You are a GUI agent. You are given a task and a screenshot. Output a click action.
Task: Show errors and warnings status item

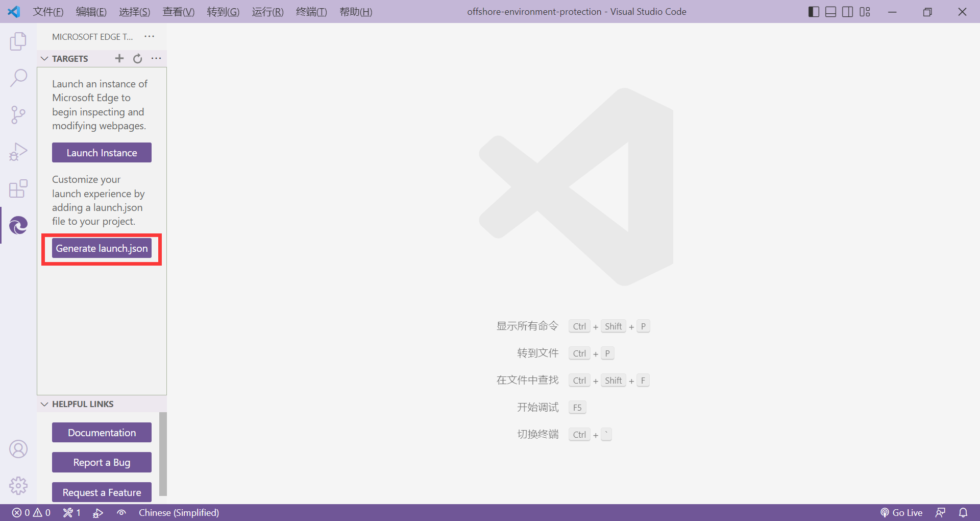click(32, 512)
